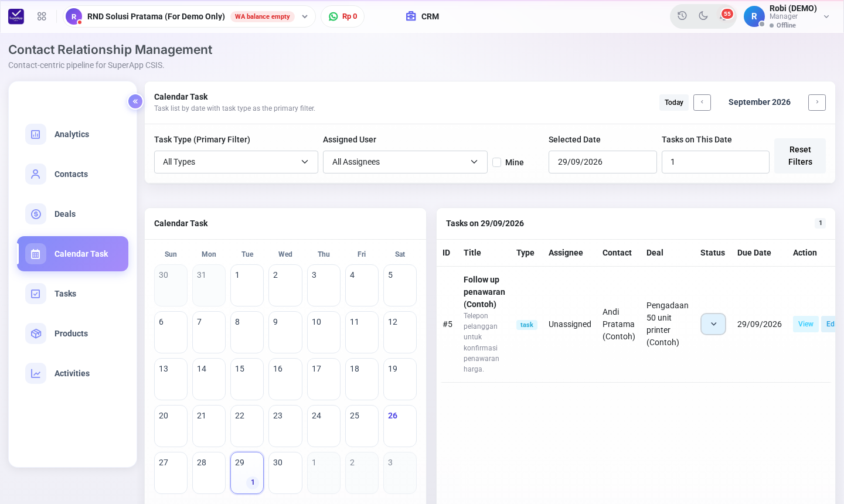Viewport: 844px width, 504px height.
Task: Click the Tasks on This Date field
Action: pos(716,162)
